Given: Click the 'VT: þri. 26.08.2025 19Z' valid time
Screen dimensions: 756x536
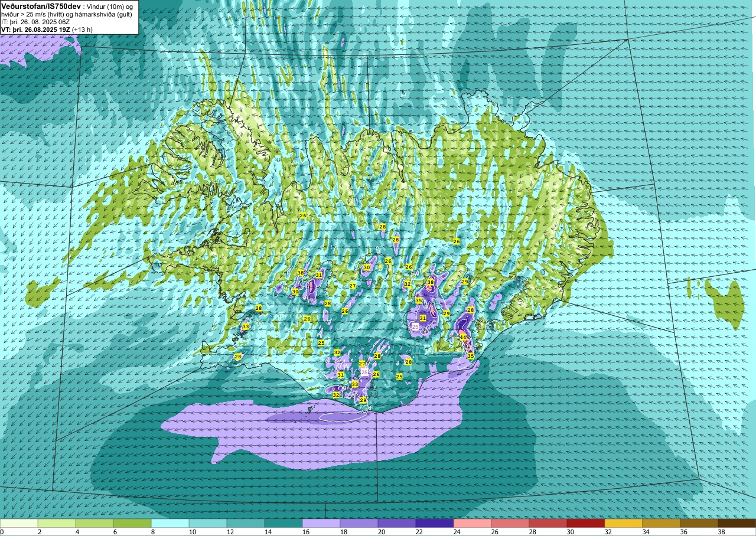Looking at the screenshot, I should pos(35,30).
